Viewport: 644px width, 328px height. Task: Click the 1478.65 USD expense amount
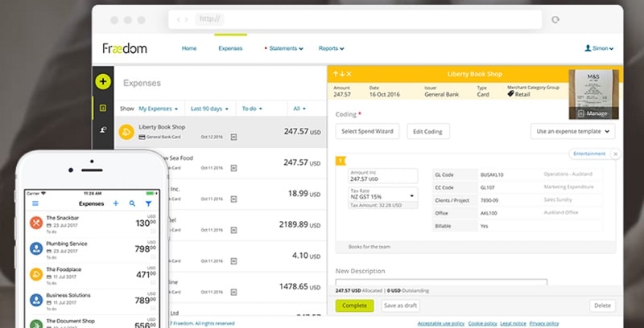click(x=299, y=286)
